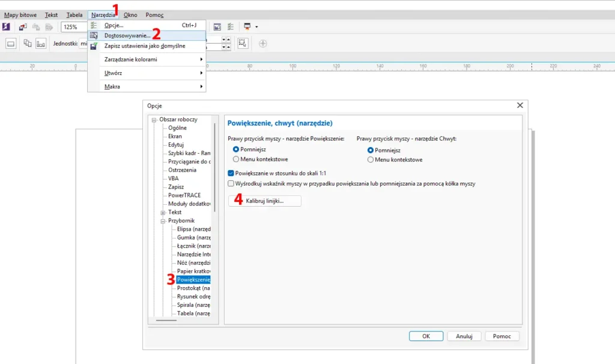Click the current page layout icon beside Jednostki

[x=41, y=43]
